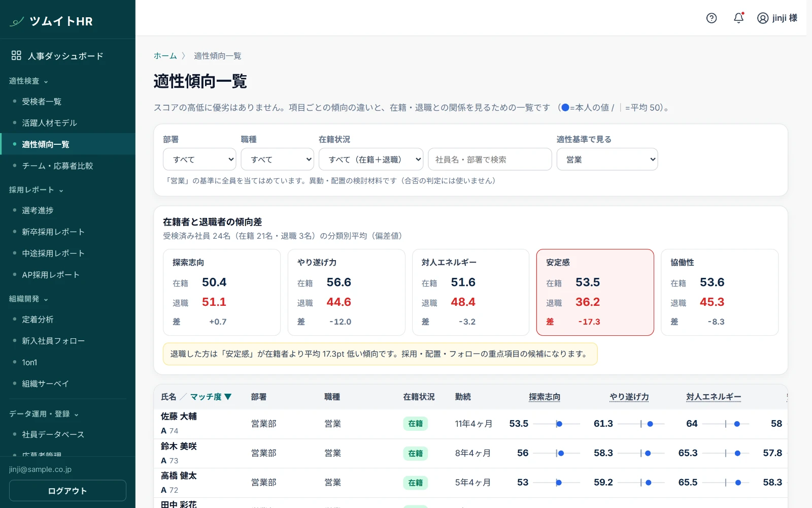The image size is (812, 508).
Task: Open 選考進捗 in the sidebar
Action: pyautogui.click(x=67, y=210)
